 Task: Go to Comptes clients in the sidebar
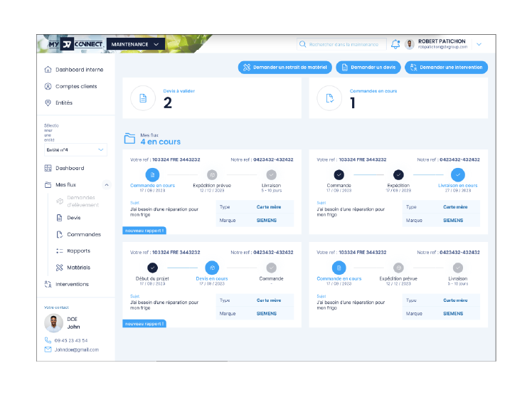point(76,86)
